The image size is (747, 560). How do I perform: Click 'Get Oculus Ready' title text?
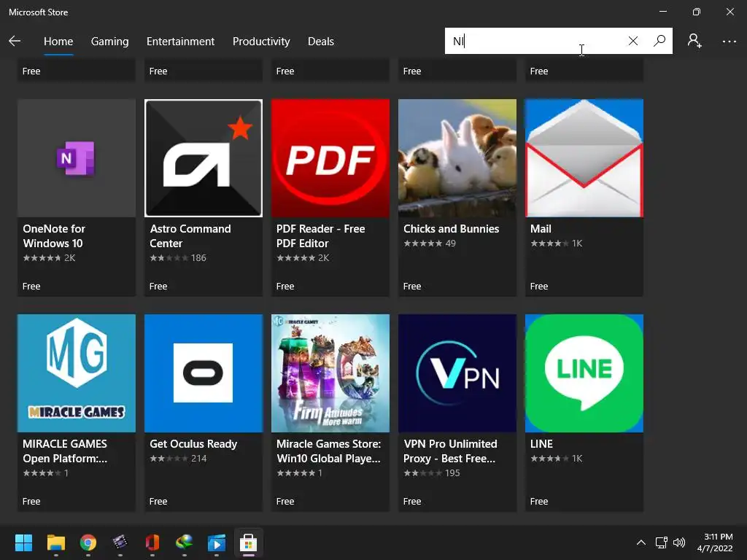(193, 444)
